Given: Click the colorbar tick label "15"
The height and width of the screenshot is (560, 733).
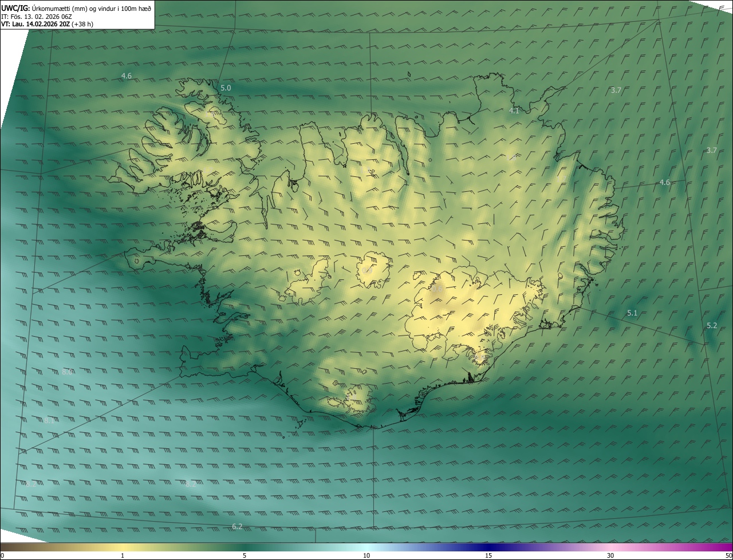Looking at the screenshot, I should (488, 555).
